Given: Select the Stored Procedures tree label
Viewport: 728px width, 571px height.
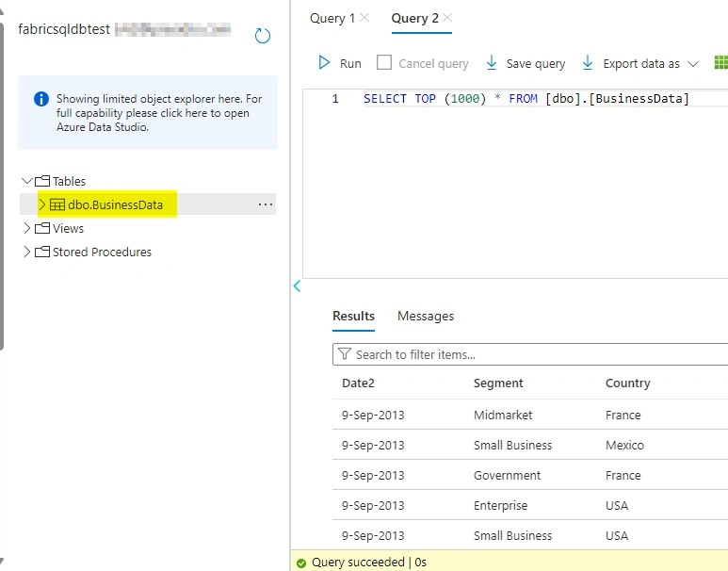Looking at the screenshot, I should pos(102,252).
